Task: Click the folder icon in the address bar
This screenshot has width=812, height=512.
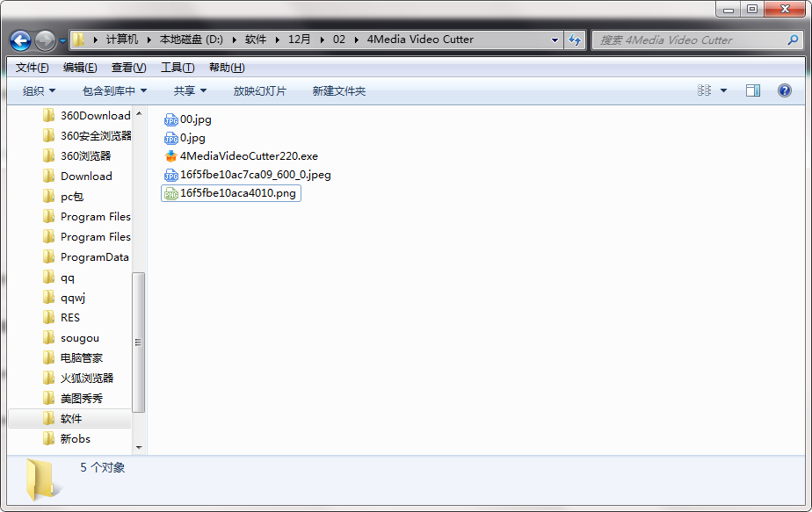Action: 78,40
